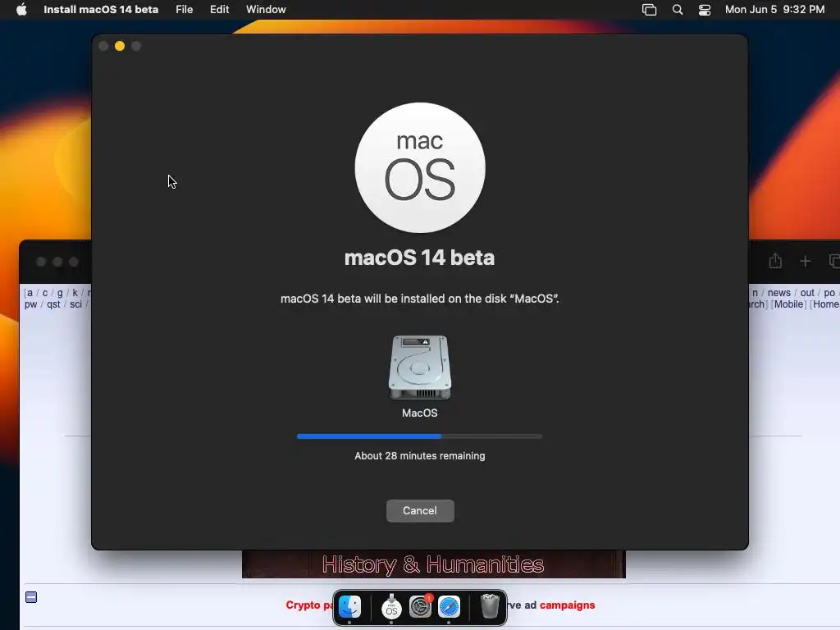840x630 pixels.
Task: Minimize the installer with yellow button
Action: point(120,46)
